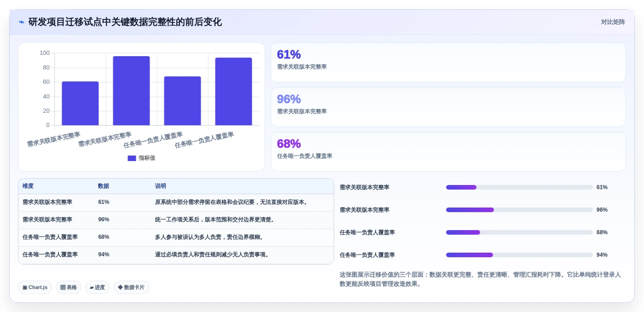Click the summary paragraph starting 这张图展示迁移价值

tap(481, 279)
